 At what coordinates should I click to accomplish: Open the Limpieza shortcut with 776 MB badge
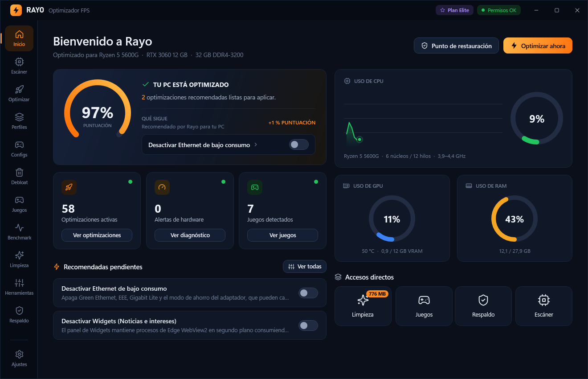pos(363,305)
